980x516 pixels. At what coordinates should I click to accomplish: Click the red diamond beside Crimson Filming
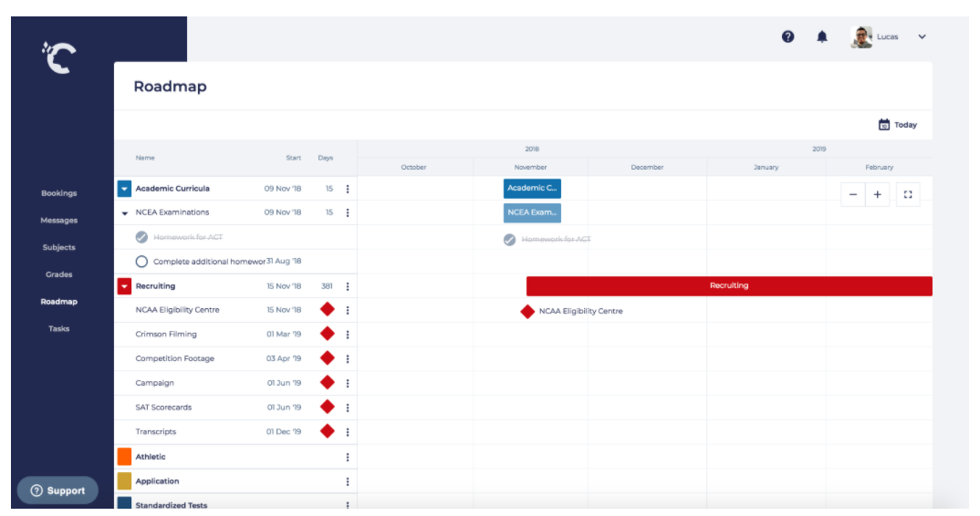point(328,334)
